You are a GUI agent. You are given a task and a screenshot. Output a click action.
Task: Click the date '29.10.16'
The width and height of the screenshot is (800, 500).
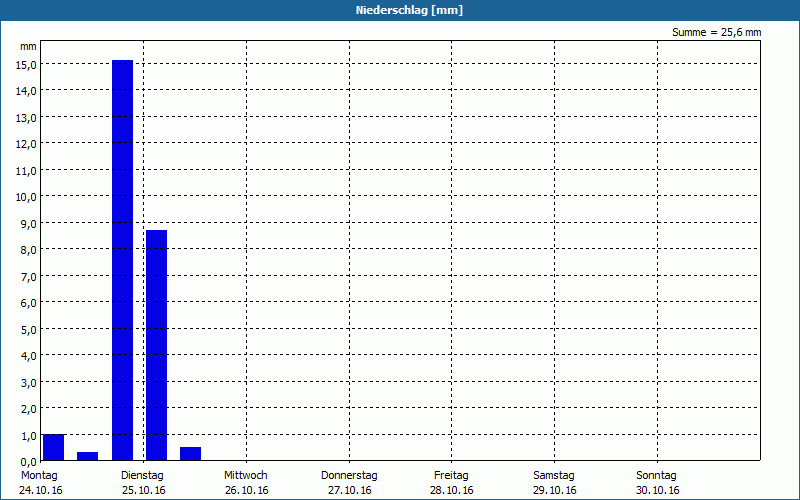coord(555,490)
